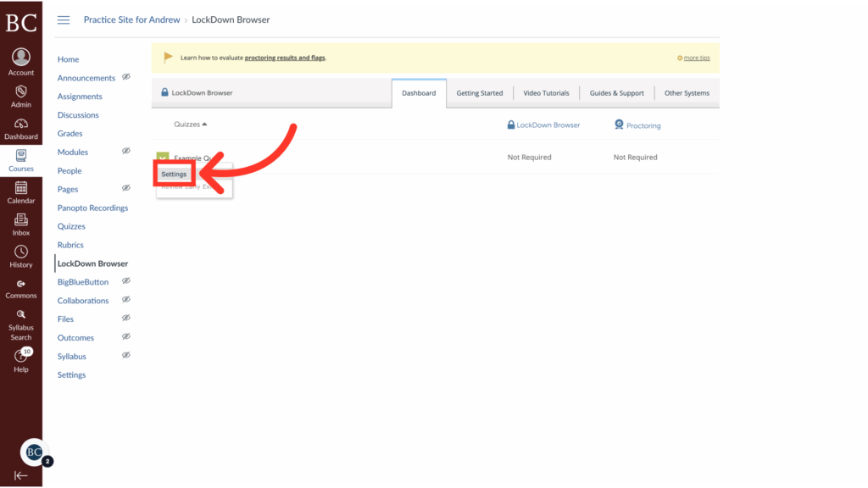This screenshot has height=488, width=868.
Task: Switch to the Video Tutorials tab
Action: pyautogui.click(x=547, y=93)
